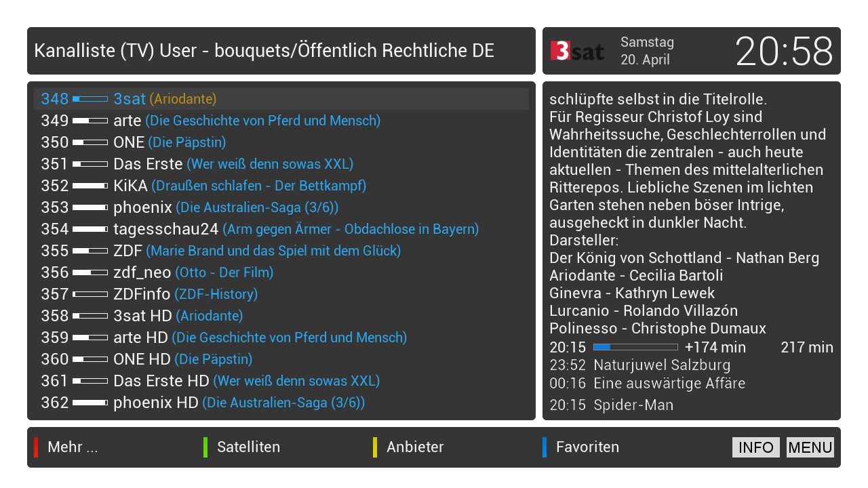Image resolution: width=868 pixels, height=488 pixels.
Task: Open the Favoriten bouquet list
Action: click(x=587, y=447)
